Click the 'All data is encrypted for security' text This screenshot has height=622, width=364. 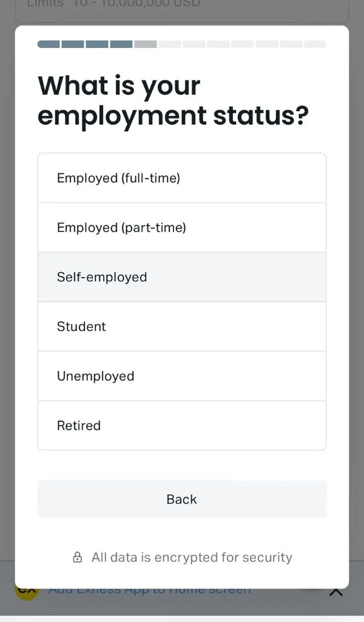(191, 557)
